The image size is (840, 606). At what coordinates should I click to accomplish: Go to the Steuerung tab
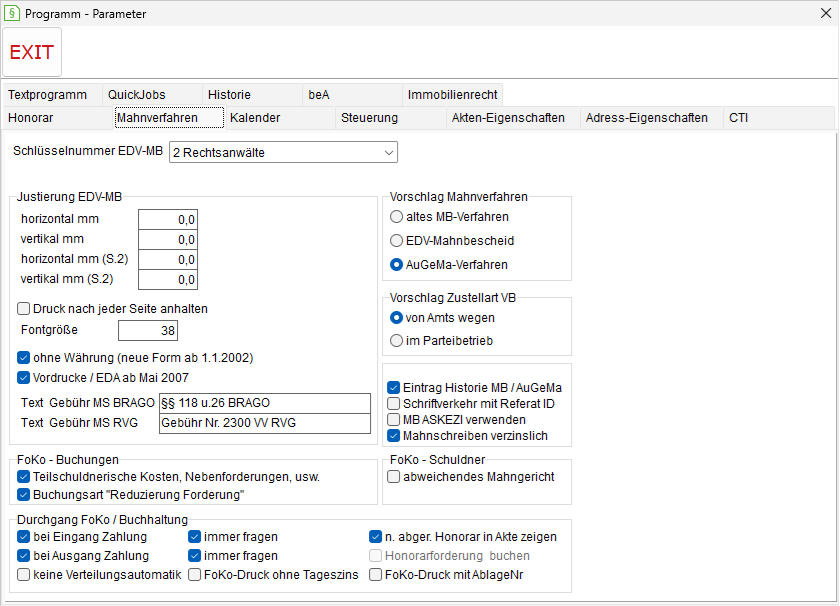point(391,118)
